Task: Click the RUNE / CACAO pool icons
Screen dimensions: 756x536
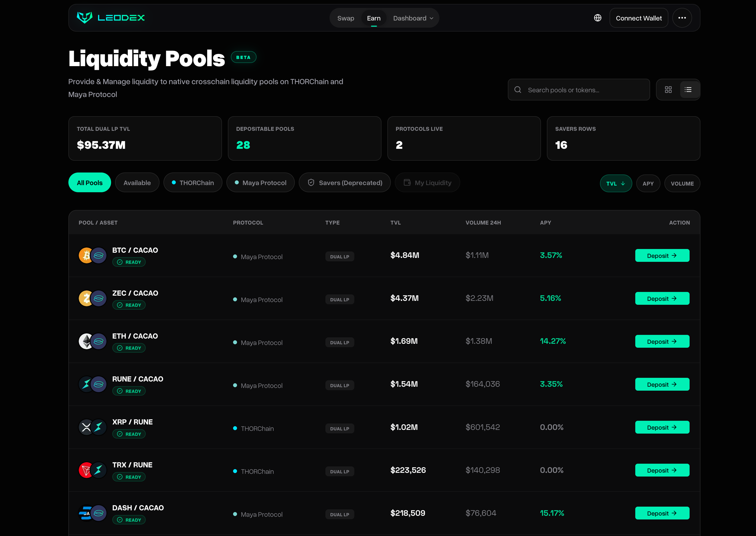Action: point(92,384)
